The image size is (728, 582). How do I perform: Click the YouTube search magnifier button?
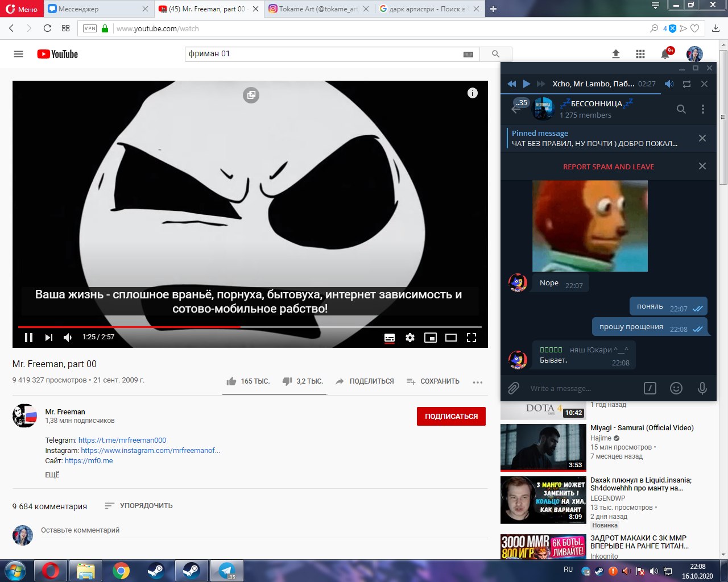[496, 54]
